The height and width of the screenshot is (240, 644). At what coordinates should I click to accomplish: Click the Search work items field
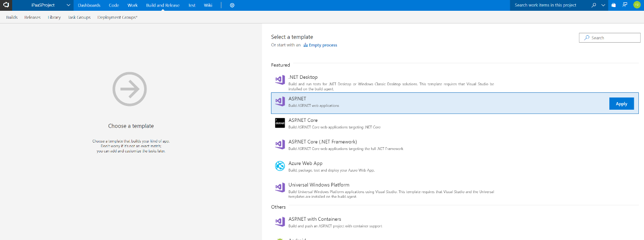coord(549,5)
